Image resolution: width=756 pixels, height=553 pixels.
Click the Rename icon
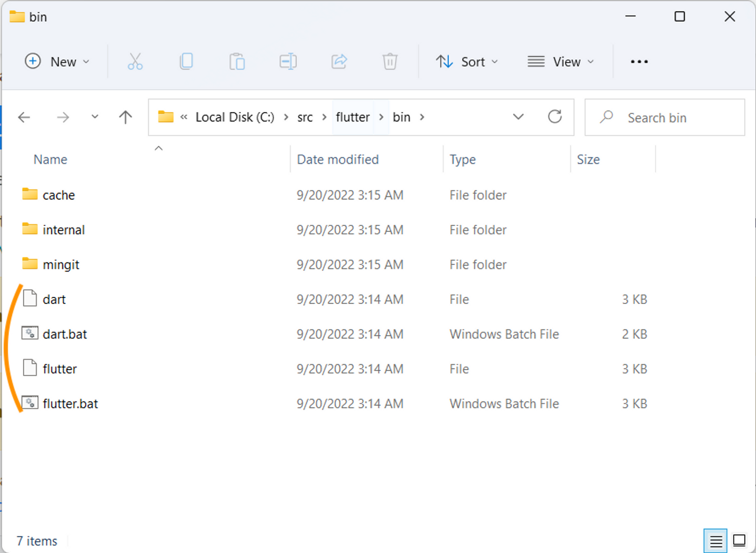288,61
